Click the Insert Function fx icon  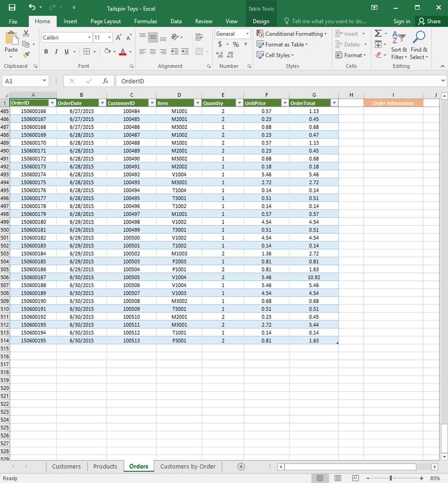[x=105, y=81]
